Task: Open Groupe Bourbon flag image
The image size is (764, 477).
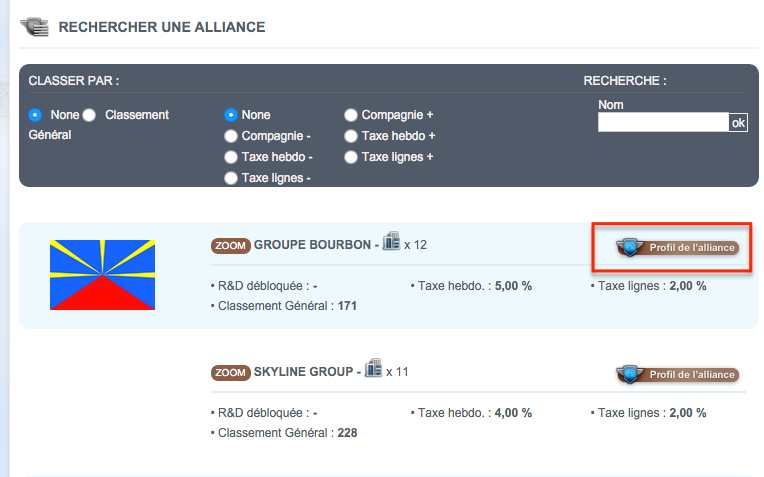Action: [x=102, y=275]
